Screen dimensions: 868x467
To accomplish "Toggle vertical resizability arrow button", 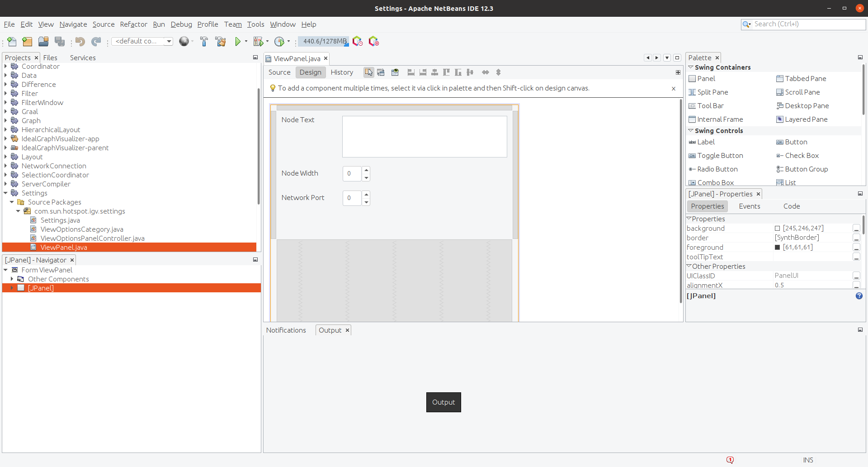I will coord(498,72).
